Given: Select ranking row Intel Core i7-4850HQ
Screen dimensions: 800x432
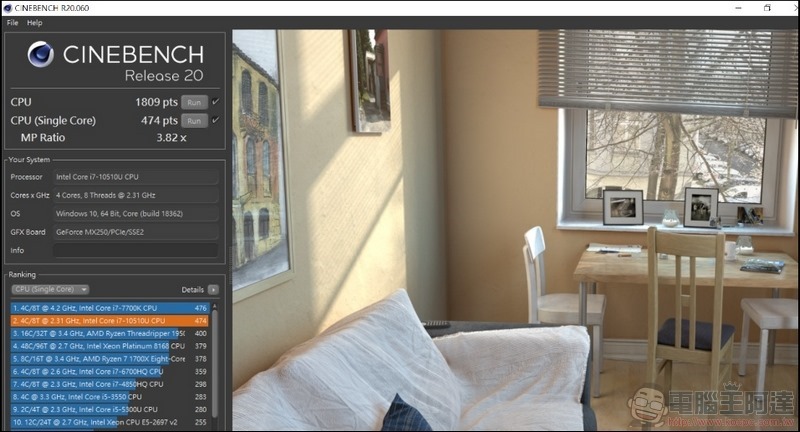Looking at the screenshot, I should [110, 384].
